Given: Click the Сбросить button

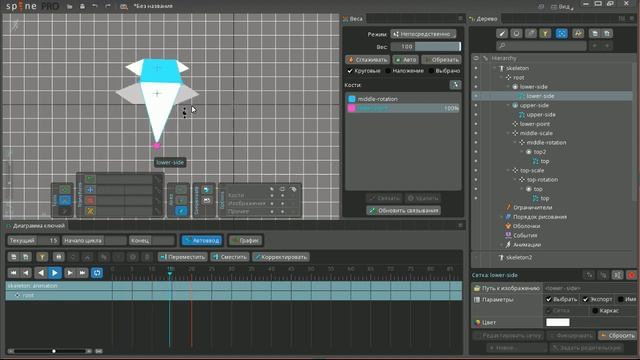Looking at the screenshot, I should [x=618, y=336].
